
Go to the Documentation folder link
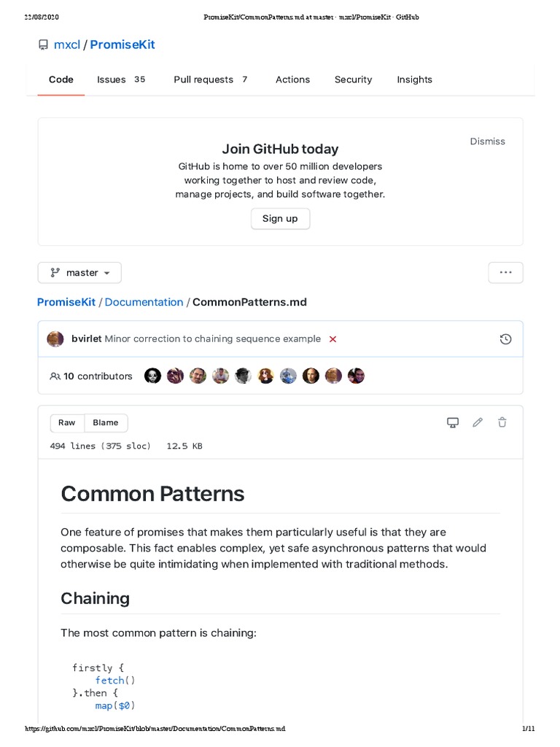pos(144,302)
